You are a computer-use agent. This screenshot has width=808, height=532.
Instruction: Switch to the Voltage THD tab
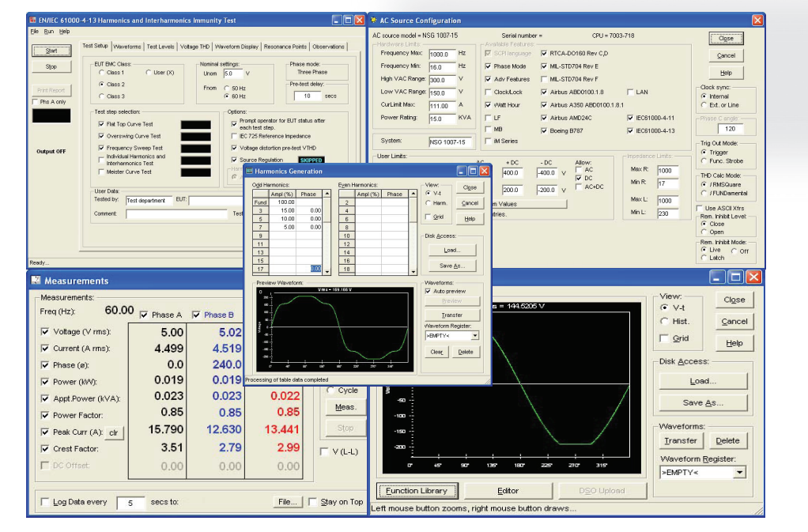194,47
